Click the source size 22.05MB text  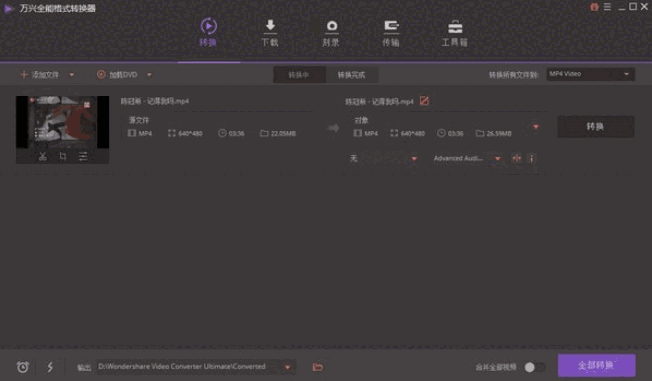283,134
